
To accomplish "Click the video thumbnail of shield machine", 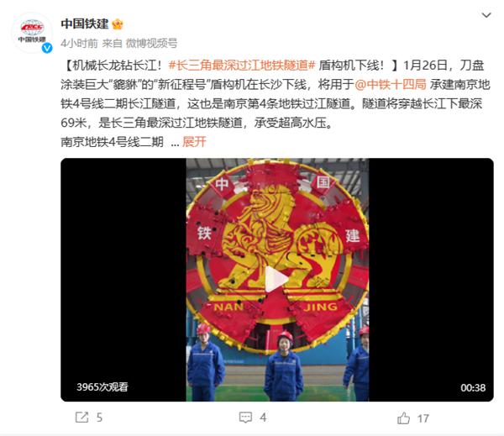I will click(277, 280).
